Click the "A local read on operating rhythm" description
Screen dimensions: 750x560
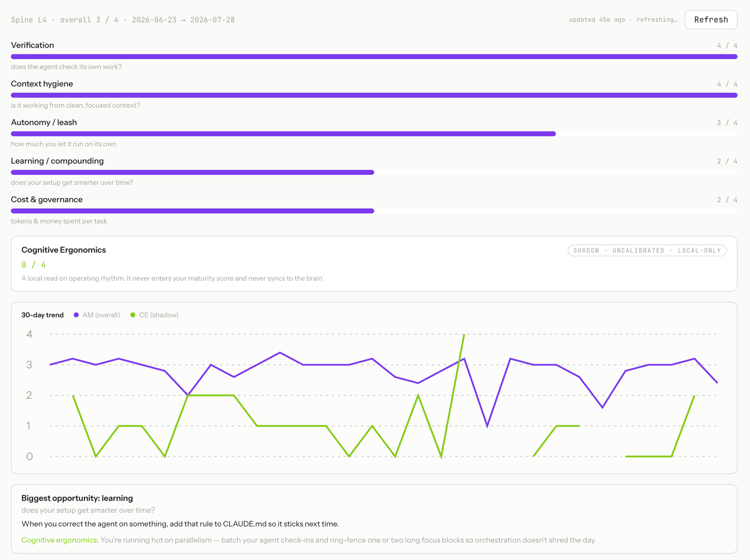pos(172,278)
